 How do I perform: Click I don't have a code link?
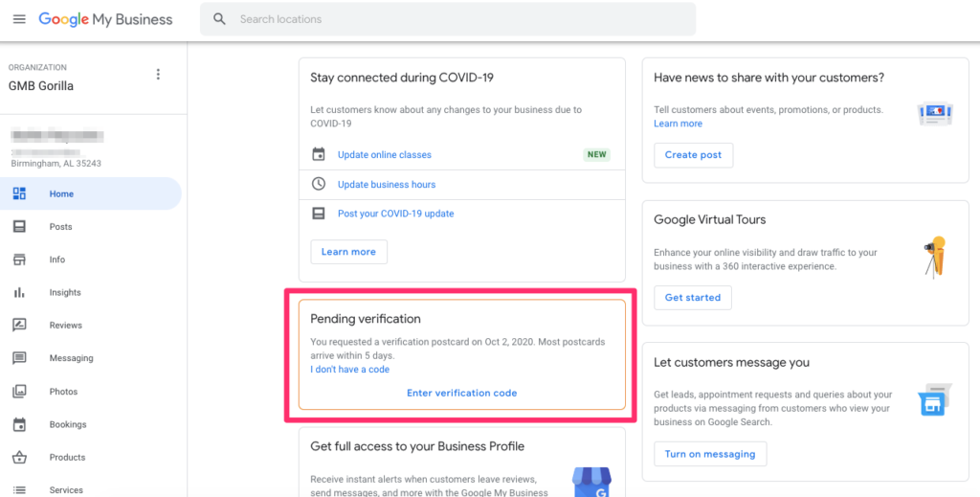click(350, 370)
